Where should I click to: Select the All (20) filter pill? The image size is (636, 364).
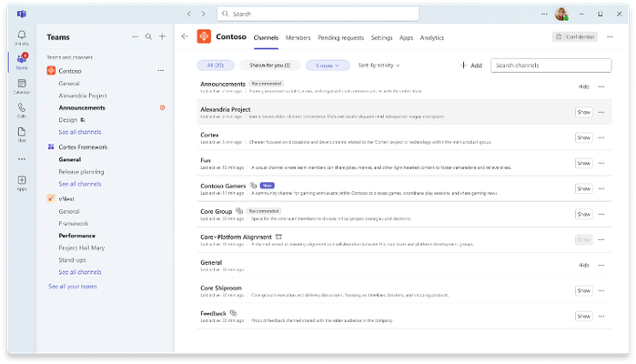tap(216, 66)
